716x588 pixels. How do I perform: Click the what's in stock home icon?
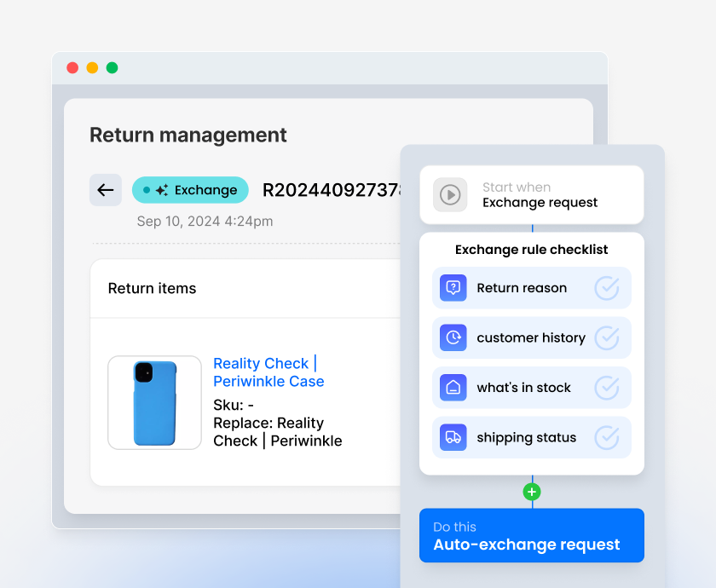coord(453,388)
